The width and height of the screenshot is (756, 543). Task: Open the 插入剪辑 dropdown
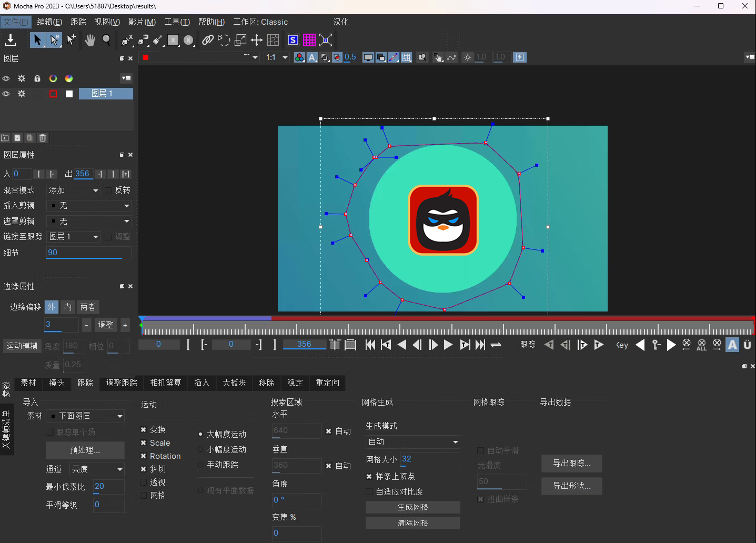click(88, 206)
